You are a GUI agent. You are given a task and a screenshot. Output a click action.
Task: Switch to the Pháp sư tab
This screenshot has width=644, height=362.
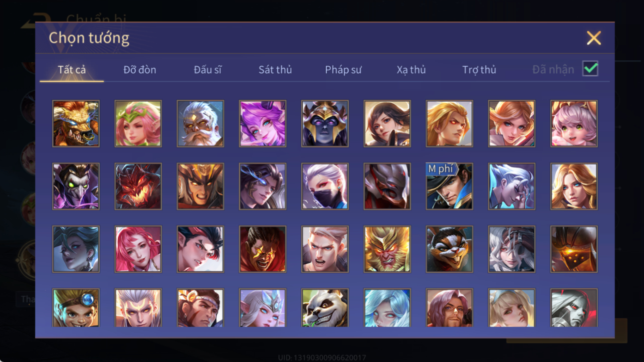[x=343, y=70]
